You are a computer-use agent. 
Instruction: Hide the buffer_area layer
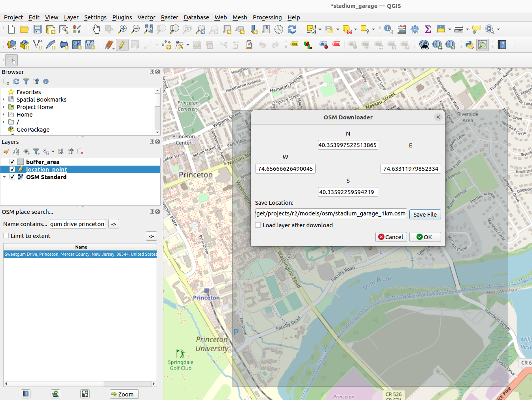[12, 162]
